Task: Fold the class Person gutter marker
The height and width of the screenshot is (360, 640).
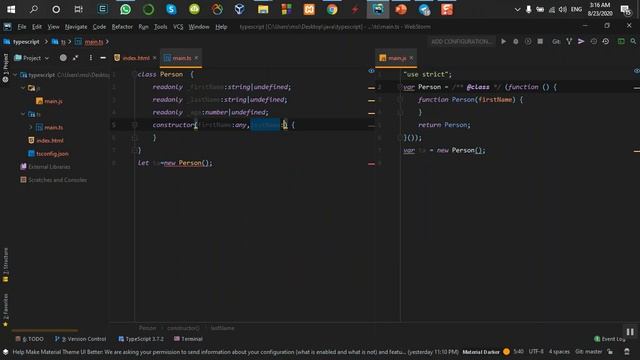Action: [x=134, y=74]
